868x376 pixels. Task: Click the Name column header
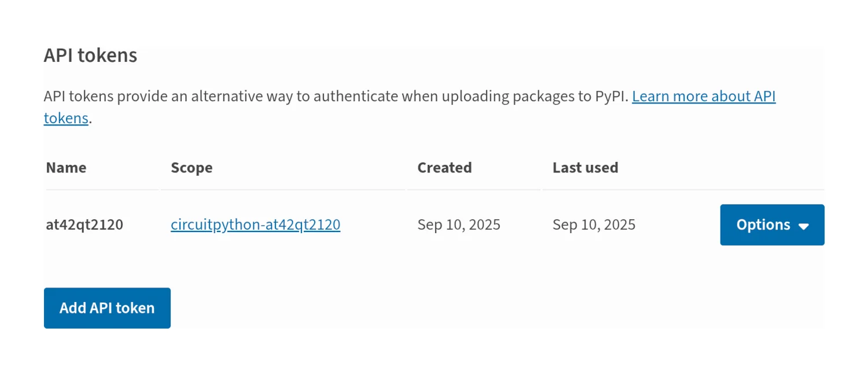(66, 168)
